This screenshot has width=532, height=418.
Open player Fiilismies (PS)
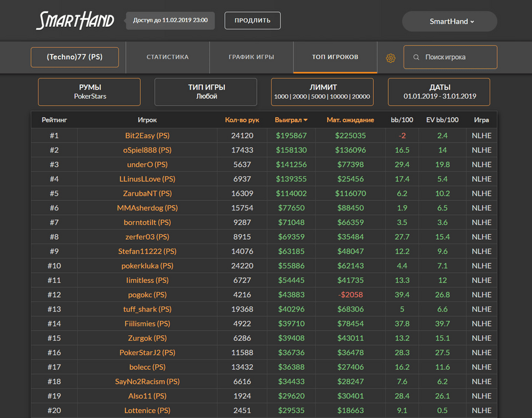(147, 324)
